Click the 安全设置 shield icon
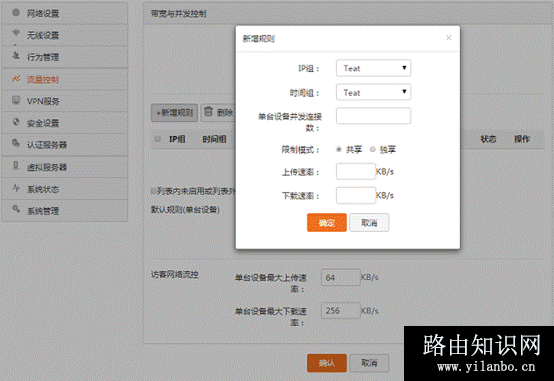 16,122
